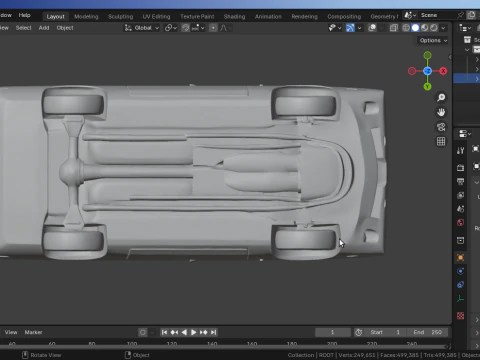Image resolution: width=480 pixels, height=360 pixels.
Task: Click the green Y axis on navigation gizmo
Action: [427, 87]
